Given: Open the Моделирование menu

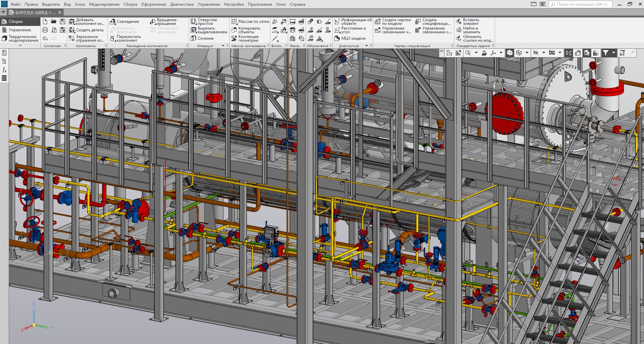Looking at the screenshot, I should click(x=104, y=4).
